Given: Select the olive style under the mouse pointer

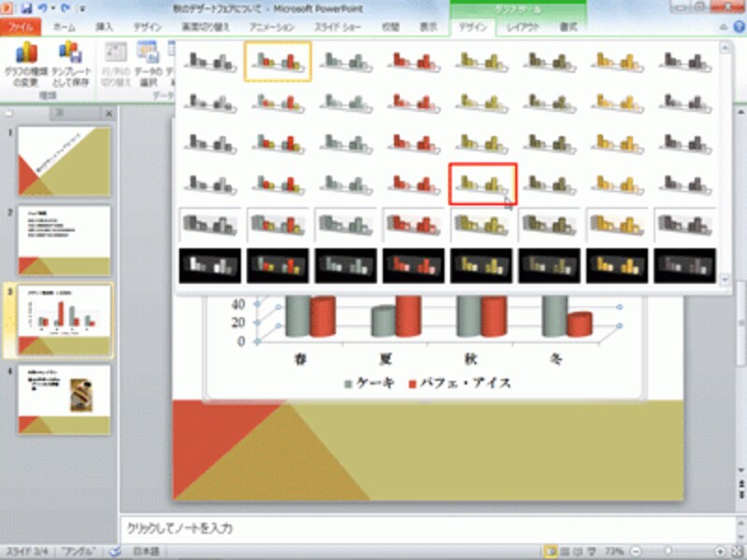Looking at the screenshot, I should 483,184.
